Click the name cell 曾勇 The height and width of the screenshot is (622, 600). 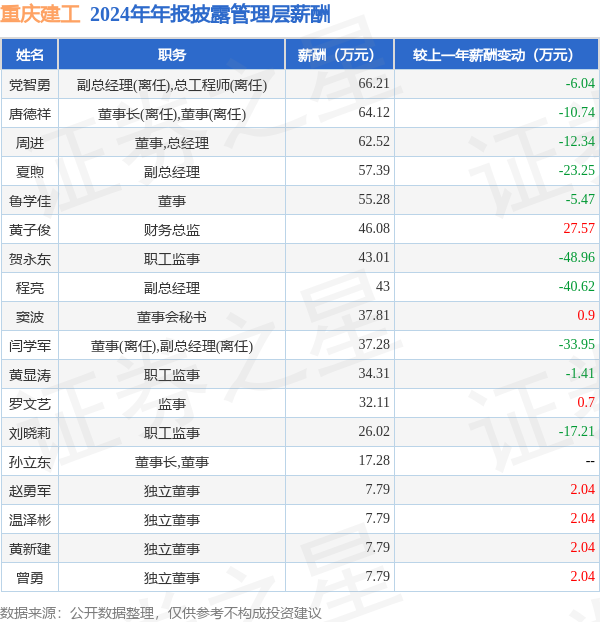pos(30,578)
